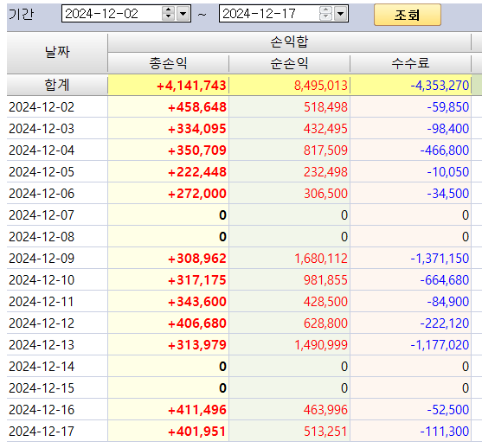Click 총손익 value +458,648
Viewport: 482px width, 448px height.
point(197,107)
